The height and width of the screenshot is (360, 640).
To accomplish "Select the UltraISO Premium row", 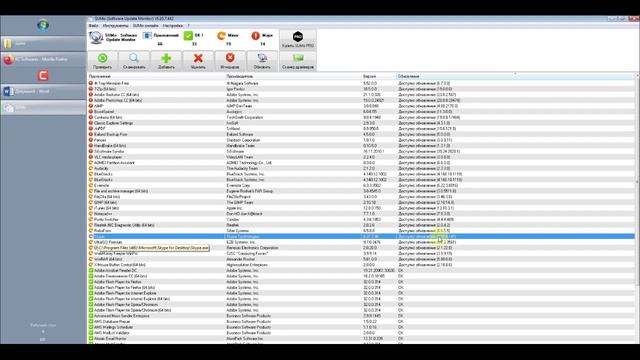I will tap(361, 242).
